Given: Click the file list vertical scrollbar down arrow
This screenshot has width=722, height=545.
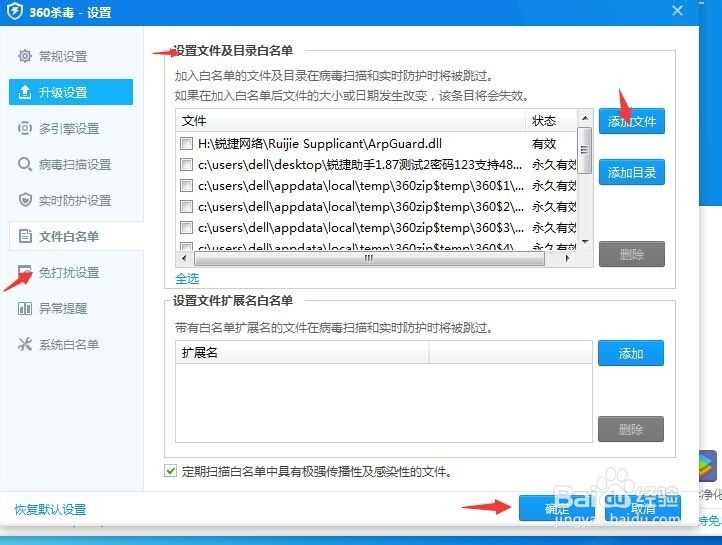Looking at the screenshot, I should tap(585, 242).
